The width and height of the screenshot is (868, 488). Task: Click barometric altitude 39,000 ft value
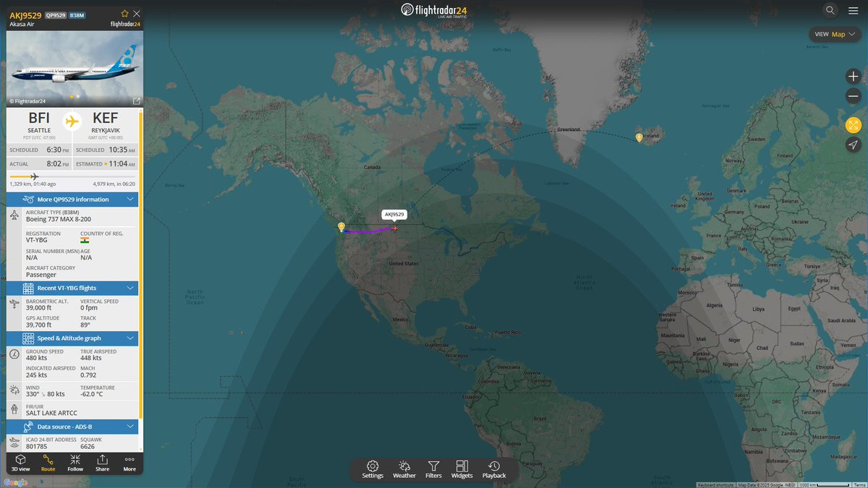(39, 308)
